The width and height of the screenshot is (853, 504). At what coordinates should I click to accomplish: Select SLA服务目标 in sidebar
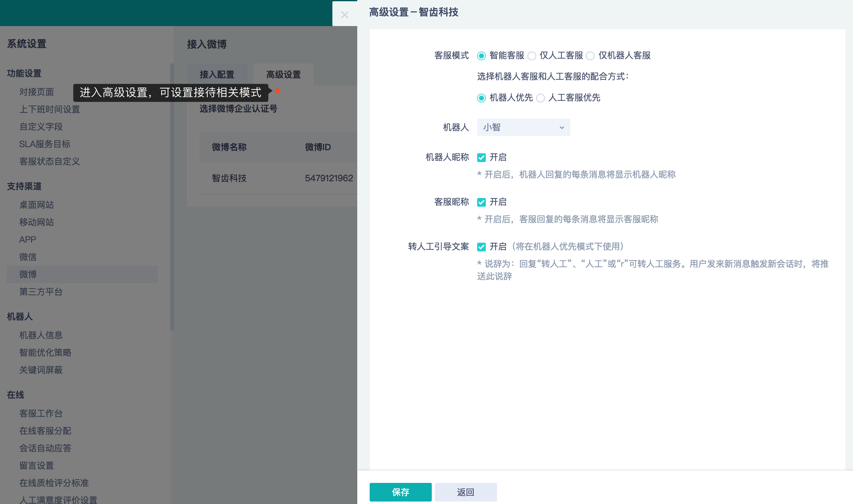(45, 144)
